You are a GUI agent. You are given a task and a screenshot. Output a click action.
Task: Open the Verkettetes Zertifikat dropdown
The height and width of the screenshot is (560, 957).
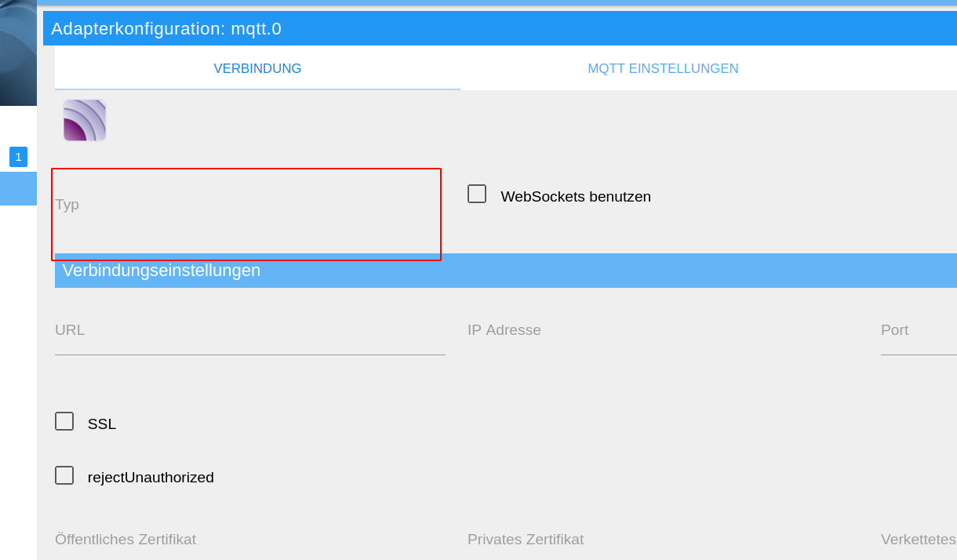tap(919, 540)
